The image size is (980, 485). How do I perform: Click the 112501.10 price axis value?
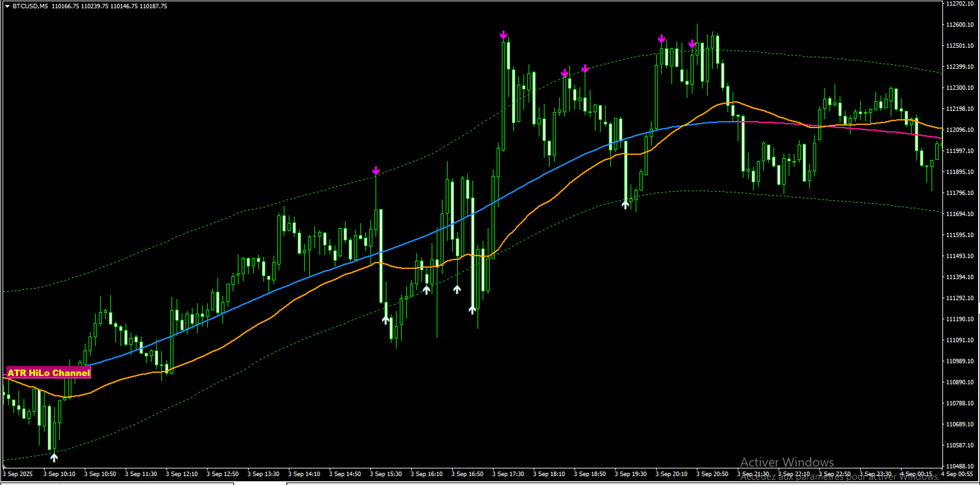[961, 46]
